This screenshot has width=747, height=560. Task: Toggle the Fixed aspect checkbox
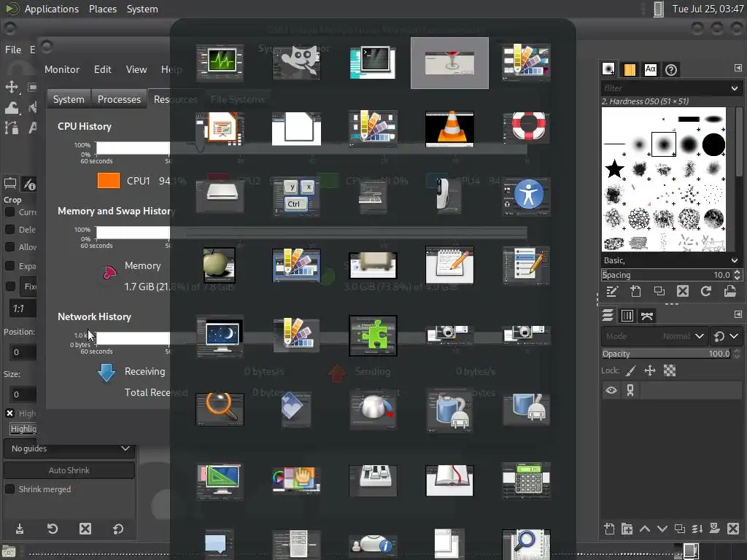tap(9, 286)
